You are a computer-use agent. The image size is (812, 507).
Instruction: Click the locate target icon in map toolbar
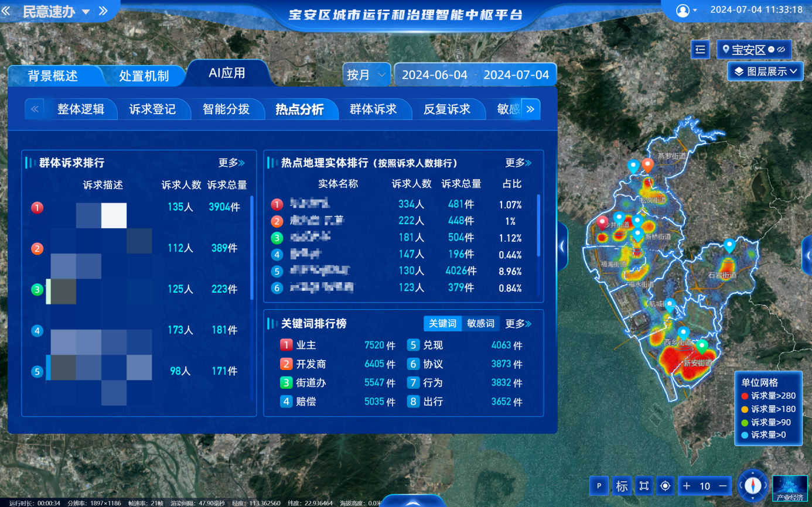tap(666, 486)
